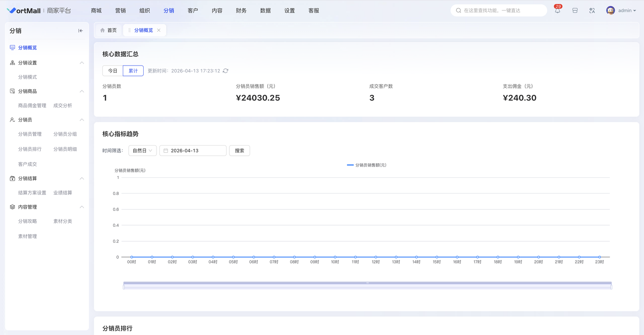Open the 营销 top menu
The height and width of the screenshot is (335, 644).
coord(120,10)
